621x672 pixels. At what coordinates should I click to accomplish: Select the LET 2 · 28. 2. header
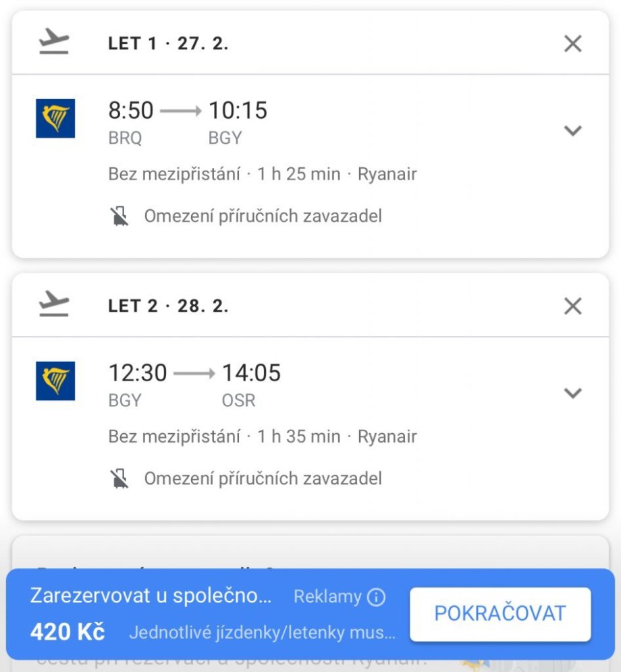coord(168,306)
